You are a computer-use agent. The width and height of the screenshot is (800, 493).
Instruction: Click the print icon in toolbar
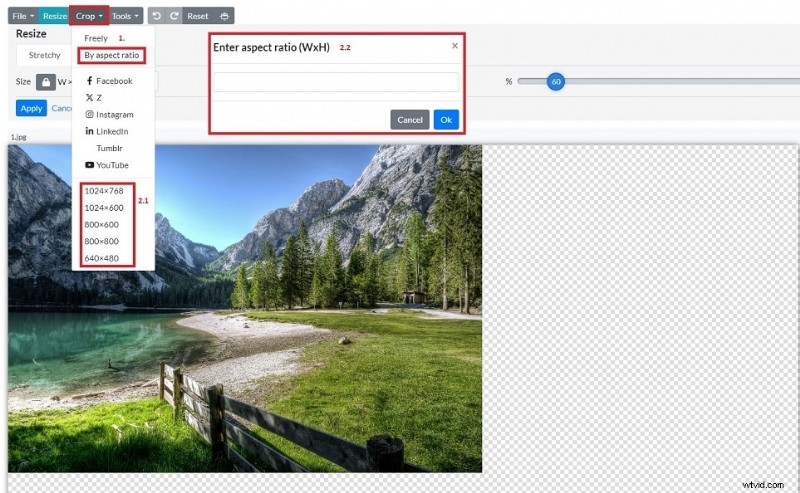(x=224, y=16)
